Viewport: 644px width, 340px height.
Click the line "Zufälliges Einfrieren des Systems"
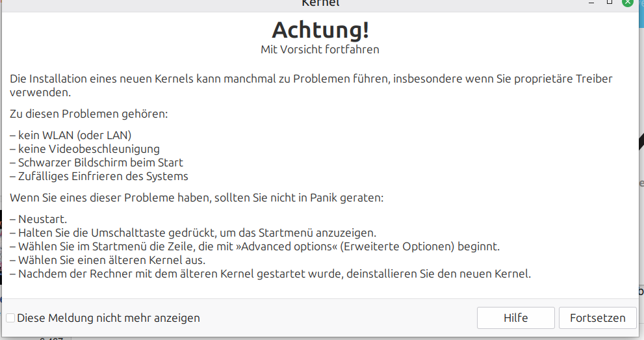click(99, 176)
